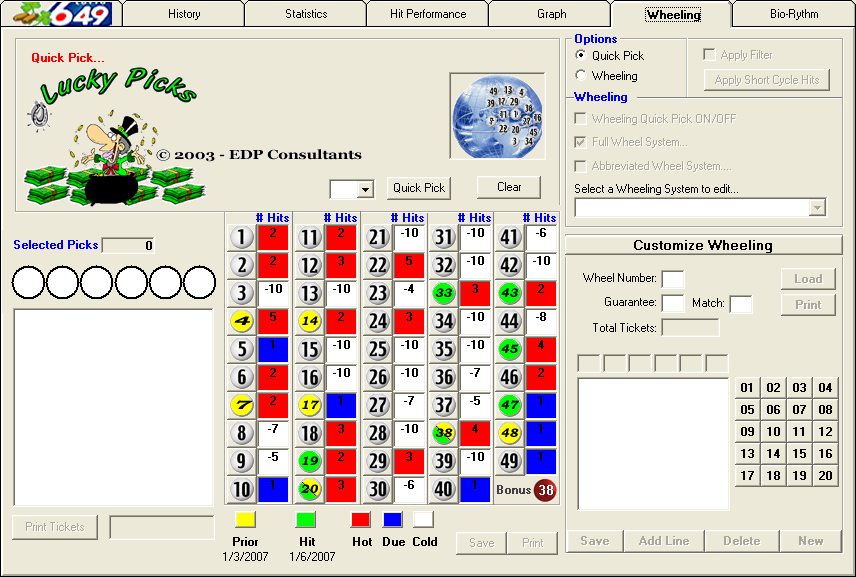Select the yellow number 48 ball
This screenshot has width=856, height=577.
pos(510,433)
